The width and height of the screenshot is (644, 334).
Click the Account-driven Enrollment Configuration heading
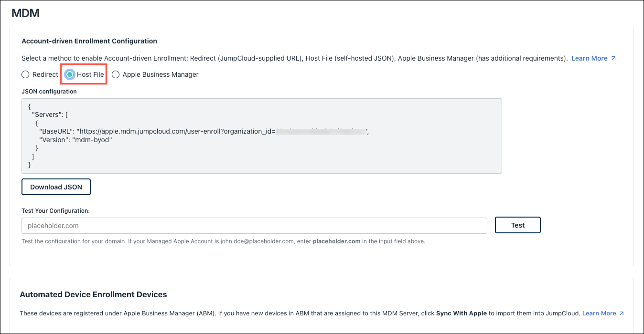click(x=89, y=41)
